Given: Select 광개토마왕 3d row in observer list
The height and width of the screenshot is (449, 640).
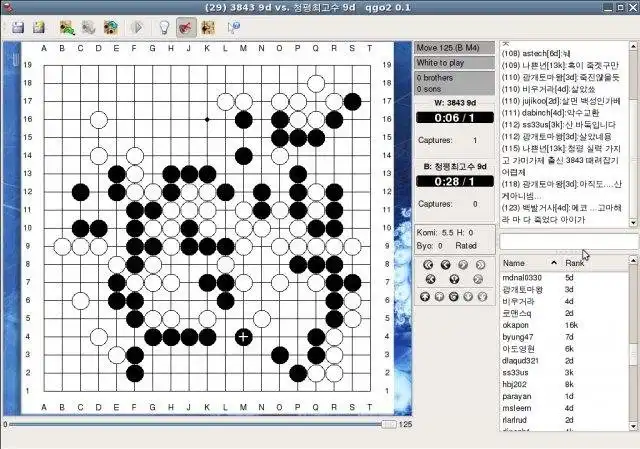Looking at the screenshot, I should click(564, 289).
